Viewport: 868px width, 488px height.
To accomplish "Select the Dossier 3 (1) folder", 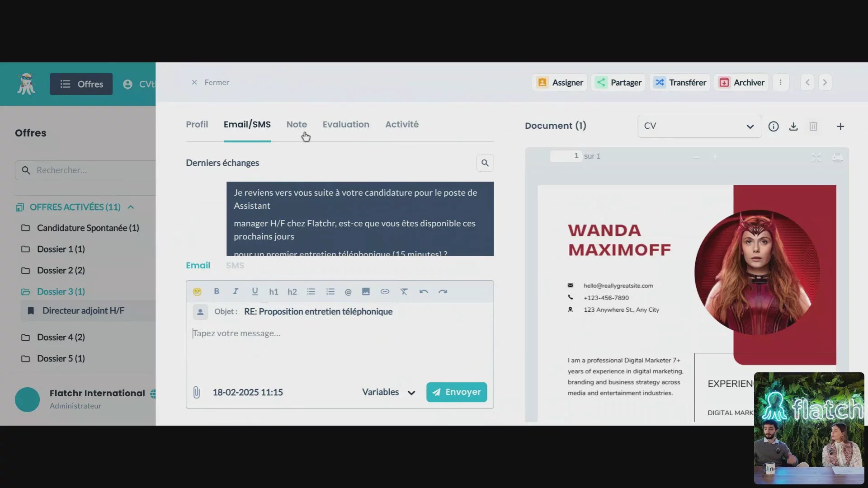I will click(53, 292).
